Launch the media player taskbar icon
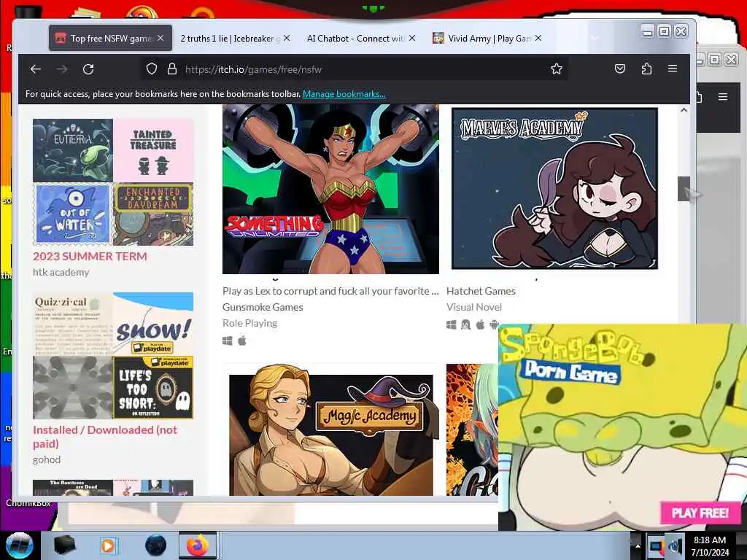The height and width of the screenshot is (560, 747). [108, 545]
